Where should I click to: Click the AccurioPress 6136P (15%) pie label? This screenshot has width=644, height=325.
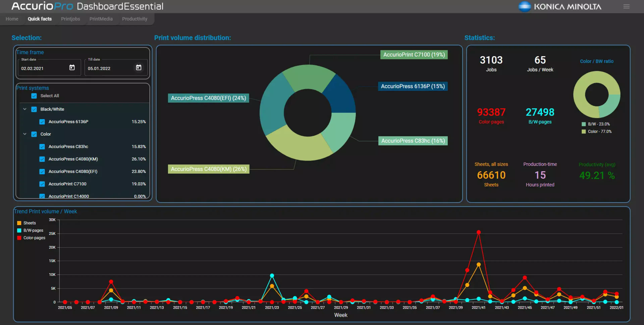pyautogui.click(x=413, y=86)
